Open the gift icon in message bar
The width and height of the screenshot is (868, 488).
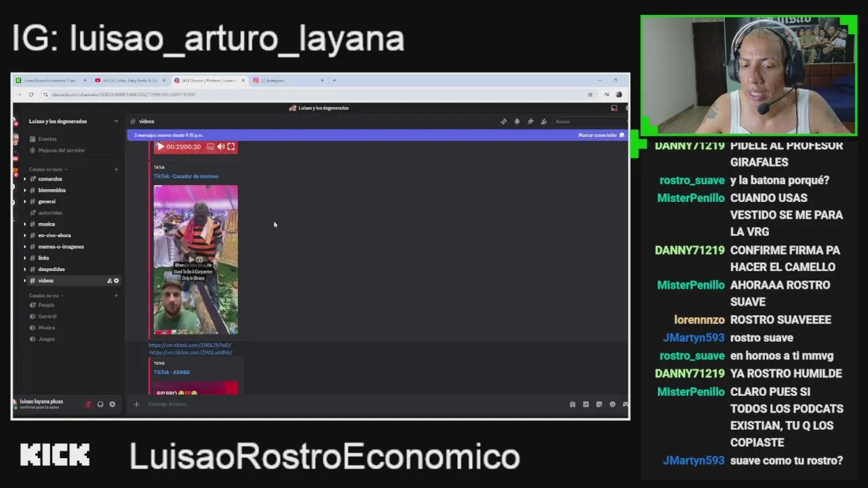(x=572, y=405)
